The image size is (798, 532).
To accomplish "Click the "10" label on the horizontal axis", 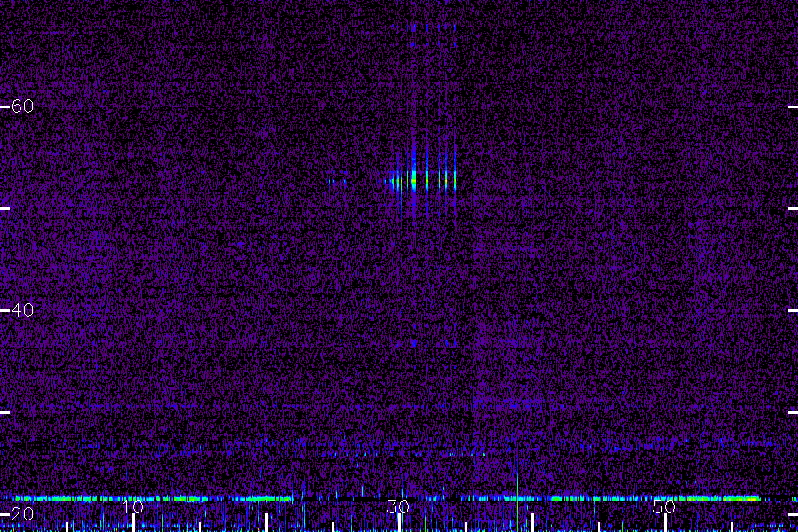I will click(133, 506).
